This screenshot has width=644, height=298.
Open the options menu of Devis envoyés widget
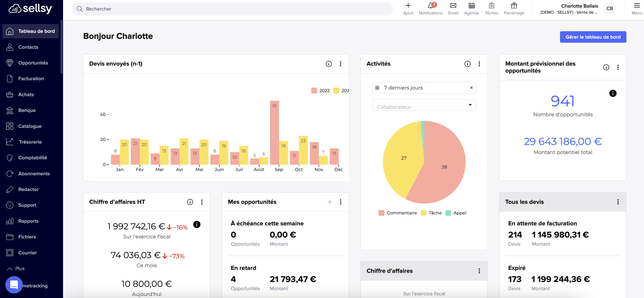pyautogui.click(x=340, y=64)
